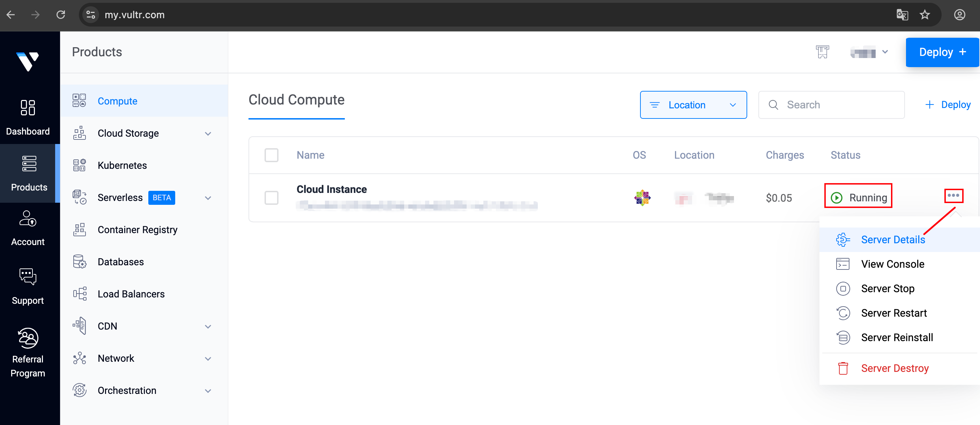Toggle the select-all checkbox in table header
Image resolution: width=980 pixels, height=425 pixels.
point(271,156)
